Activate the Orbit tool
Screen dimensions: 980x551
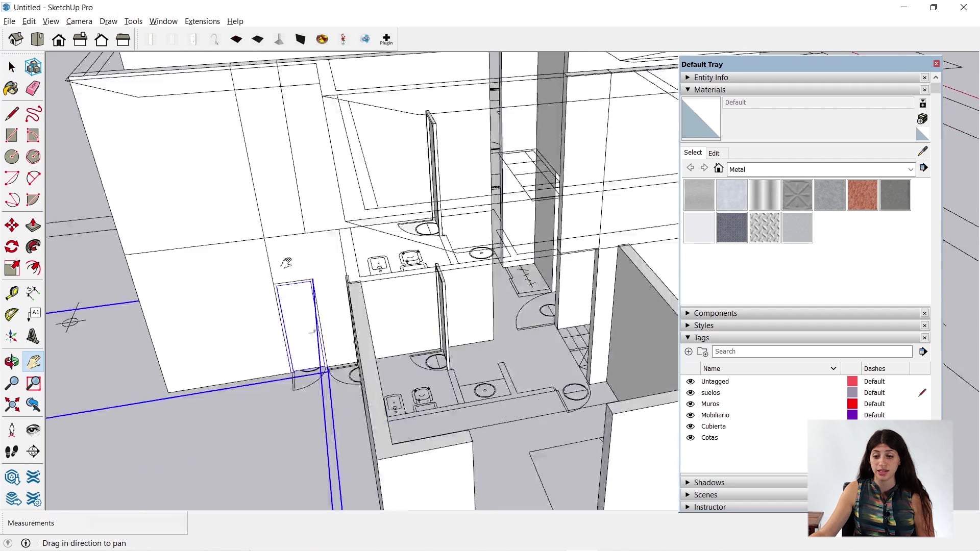(11, 361)
